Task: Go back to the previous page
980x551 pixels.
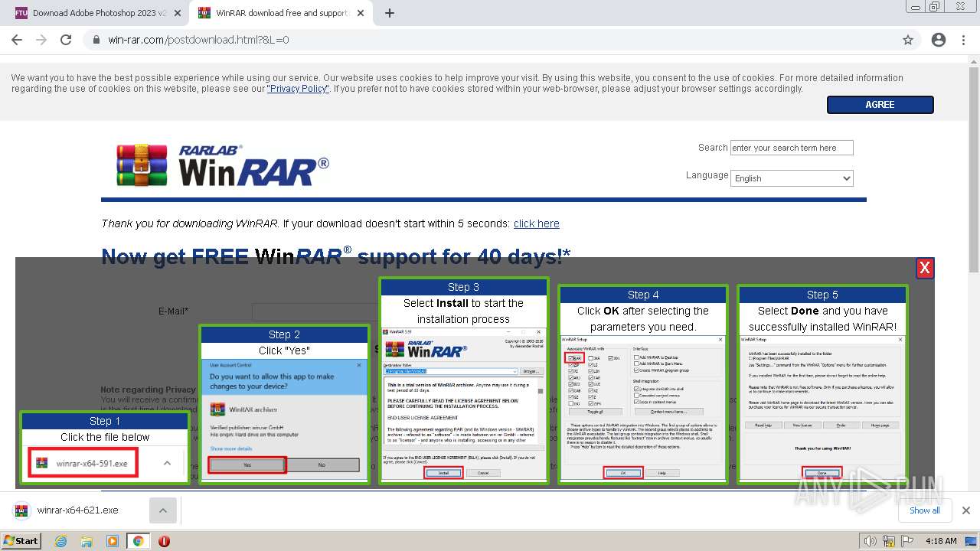Action: 17,40
